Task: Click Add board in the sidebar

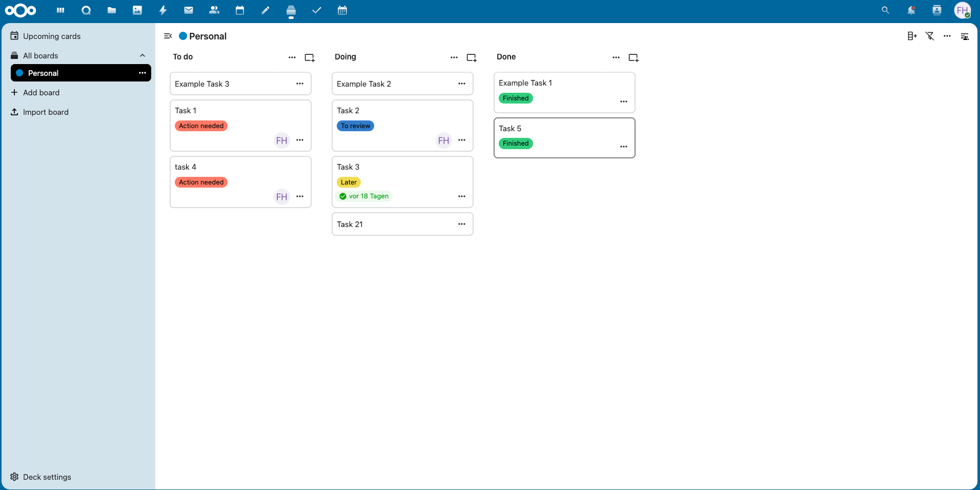Action: (x=41, y=93)
